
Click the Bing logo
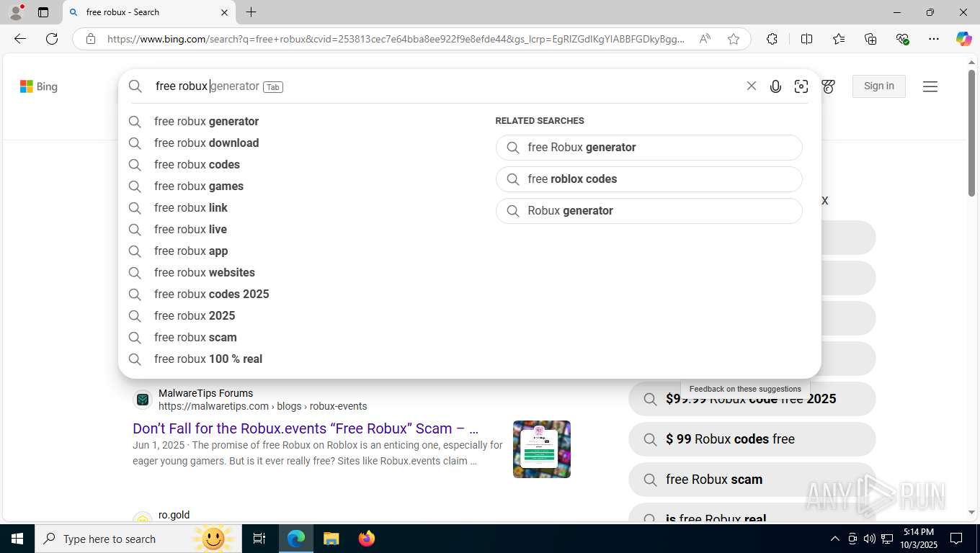coord(39,86)
